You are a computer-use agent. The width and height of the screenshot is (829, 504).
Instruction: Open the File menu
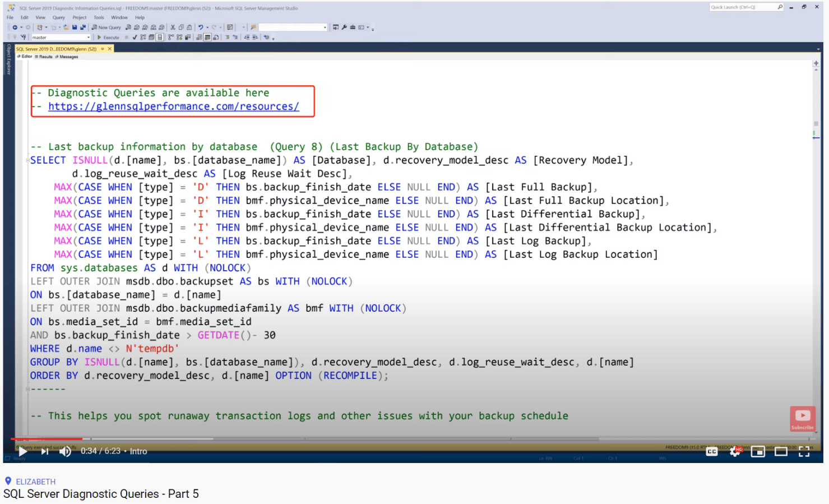[10, 17]
